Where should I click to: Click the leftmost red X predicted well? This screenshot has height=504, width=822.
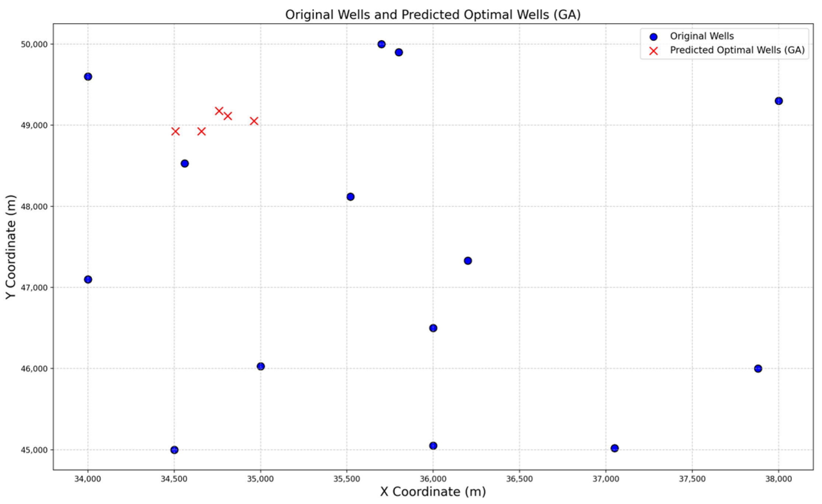(175, 132)
